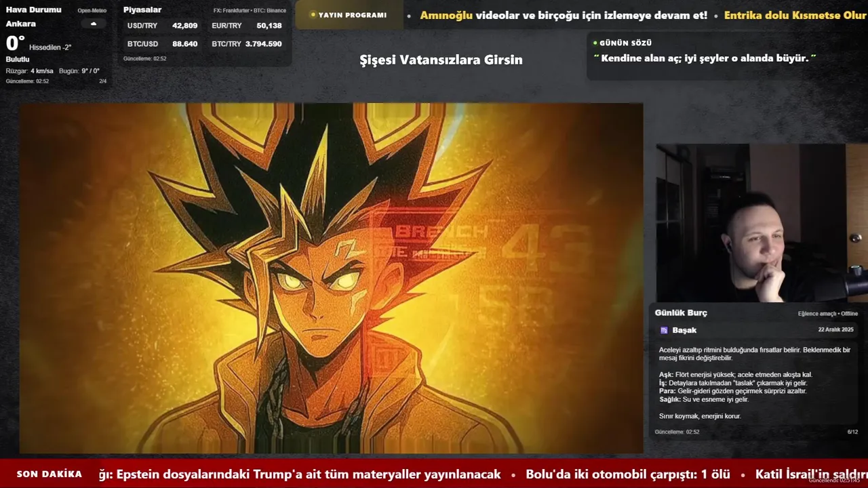The width and height of the screenshot is (868, 488).
Task: Click the SON DAKİKA breaking news label
Action: coord(50,474)
